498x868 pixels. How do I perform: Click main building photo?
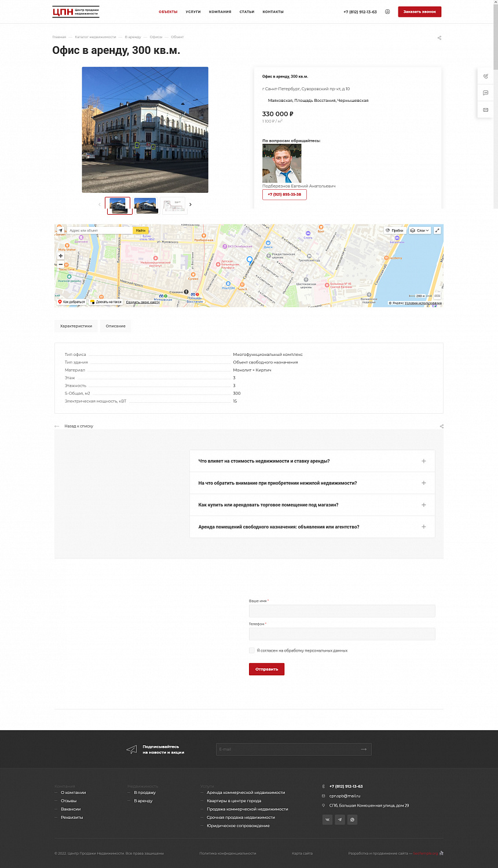(x=145, y=130)
